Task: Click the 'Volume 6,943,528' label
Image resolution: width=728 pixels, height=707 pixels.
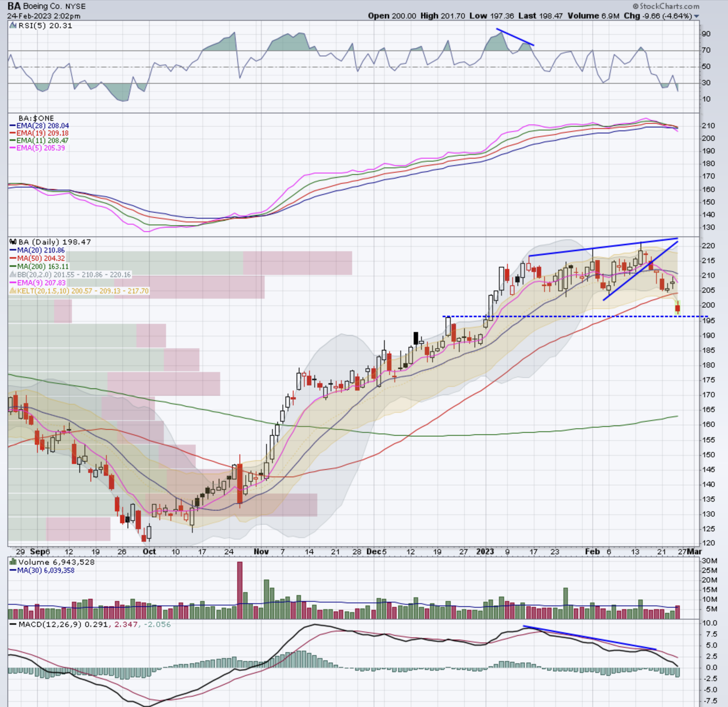Action: [56, 562]
